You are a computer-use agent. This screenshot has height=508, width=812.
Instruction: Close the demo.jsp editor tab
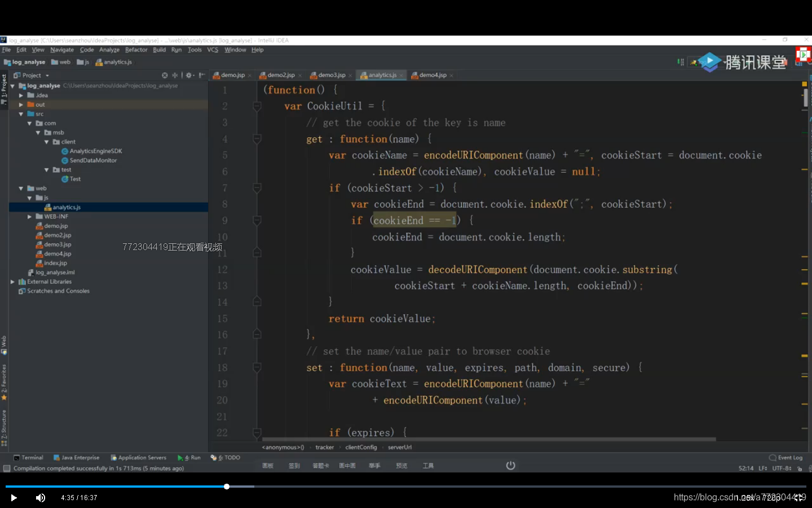coord(250,76)
